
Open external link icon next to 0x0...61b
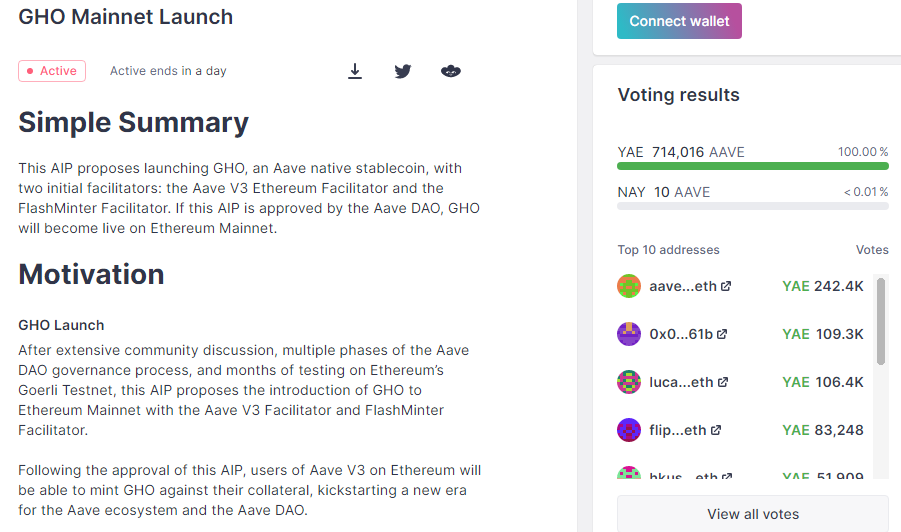(722, 334)
